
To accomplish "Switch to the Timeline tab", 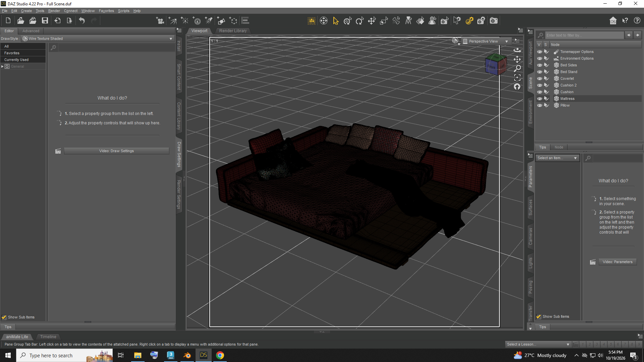I will 48,337.
